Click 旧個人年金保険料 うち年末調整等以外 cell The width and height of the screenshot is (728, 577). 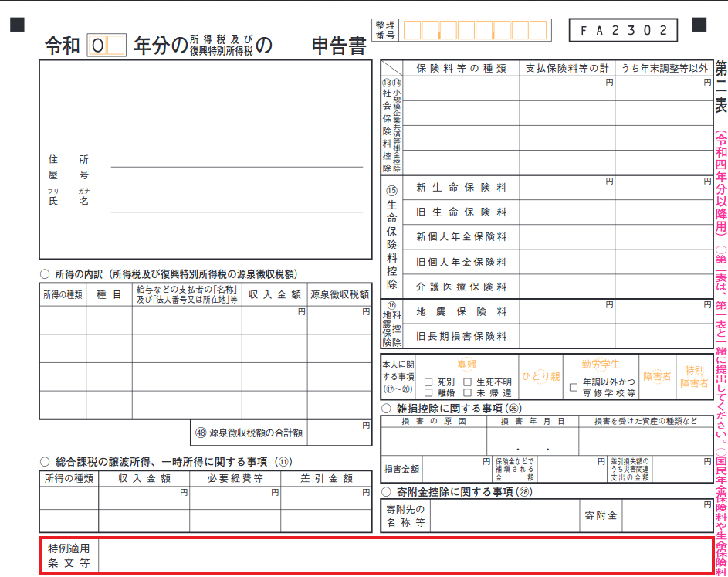click(664, 262)
